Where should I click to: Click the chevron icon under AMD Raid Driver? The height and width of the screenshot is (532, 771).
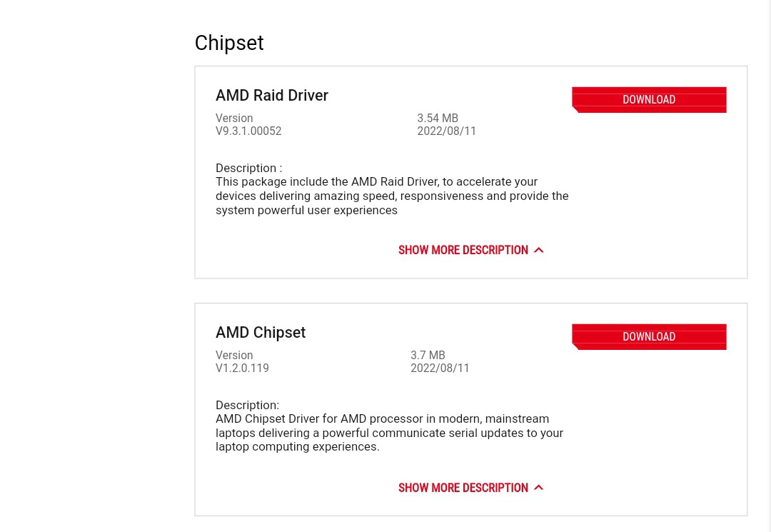pos(539,250)
